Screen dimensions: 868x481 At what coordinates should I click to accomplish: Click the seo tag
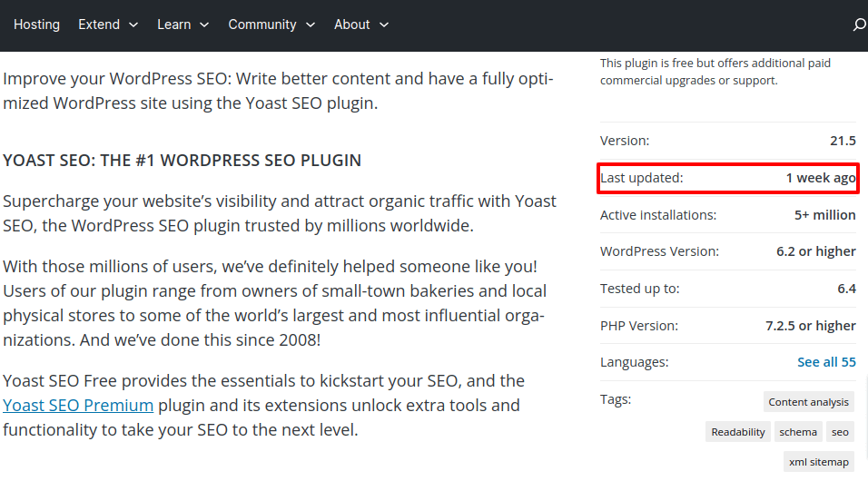coord(840,432)
